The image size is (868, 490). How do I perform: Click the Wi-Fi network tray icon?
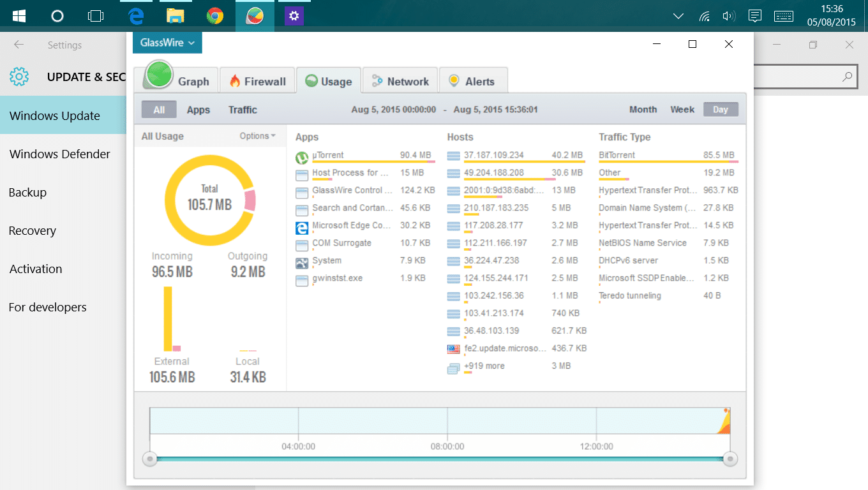(705, 16)
